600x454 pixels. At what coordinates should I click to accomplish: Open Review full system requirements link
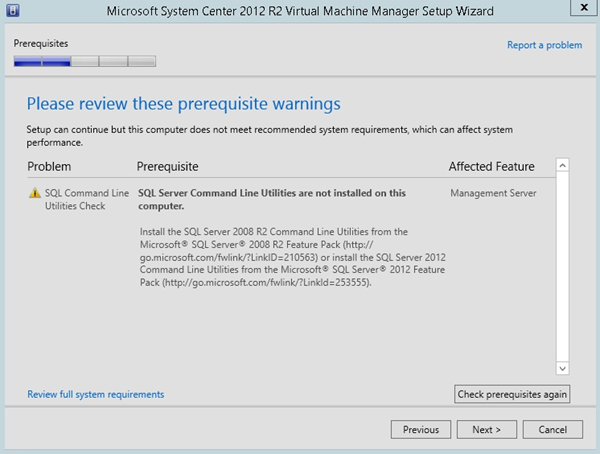pos(96,394)
